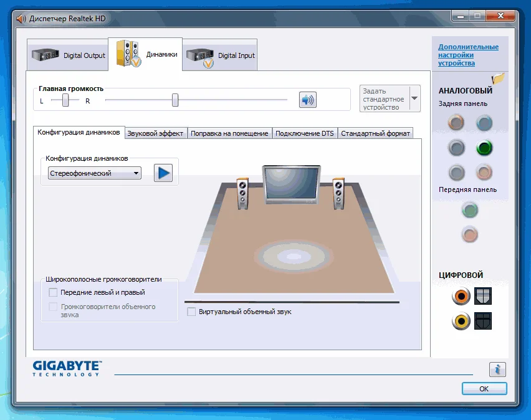Screen dimensions: 531x420
Task: Click the TV monitor in room view
Action: pyautogui.click(x=292, y=184)
